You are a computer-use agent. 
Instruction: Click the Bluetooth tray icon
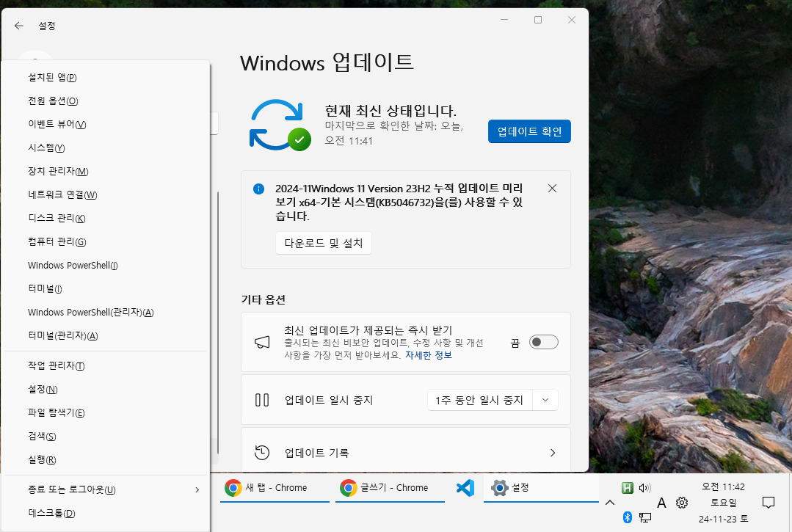click(628, 517)
